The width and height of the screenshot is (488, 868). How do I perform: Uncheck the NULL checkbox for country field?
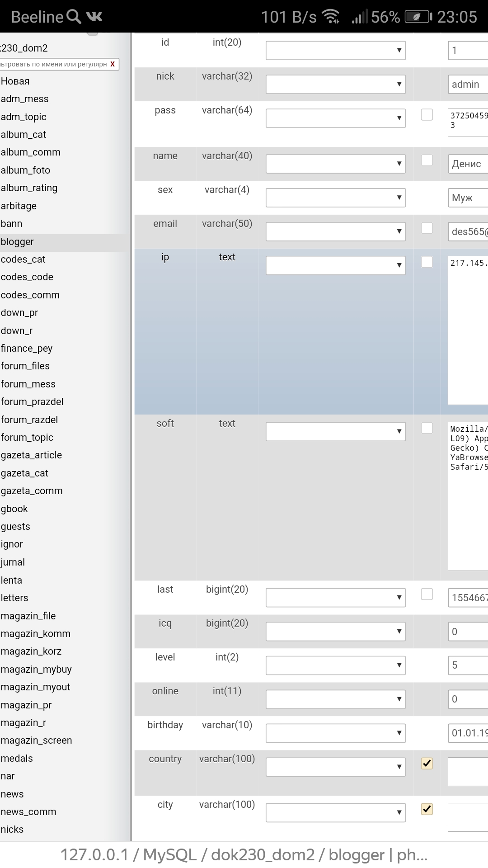pyautogui.click(x=427, y=764)
